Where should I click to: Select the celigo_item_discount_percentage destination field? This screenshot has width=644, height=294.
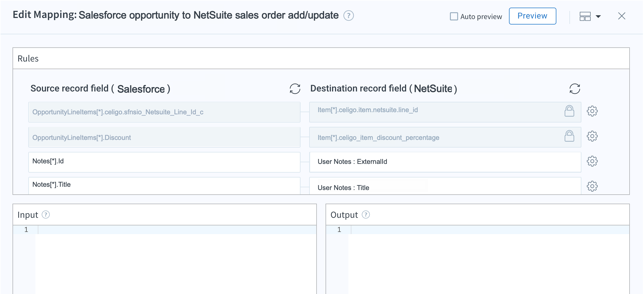tap(445, 137)
